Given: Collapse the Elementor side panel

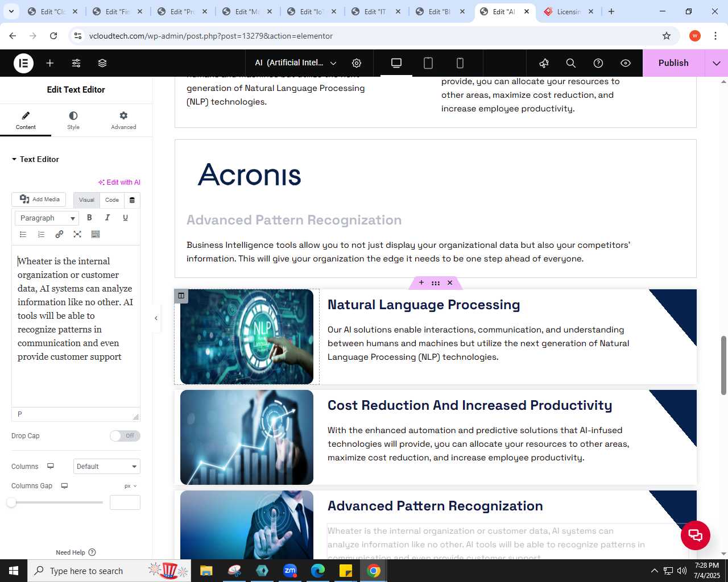Looking at the screenshot, I should coord(156,318).
